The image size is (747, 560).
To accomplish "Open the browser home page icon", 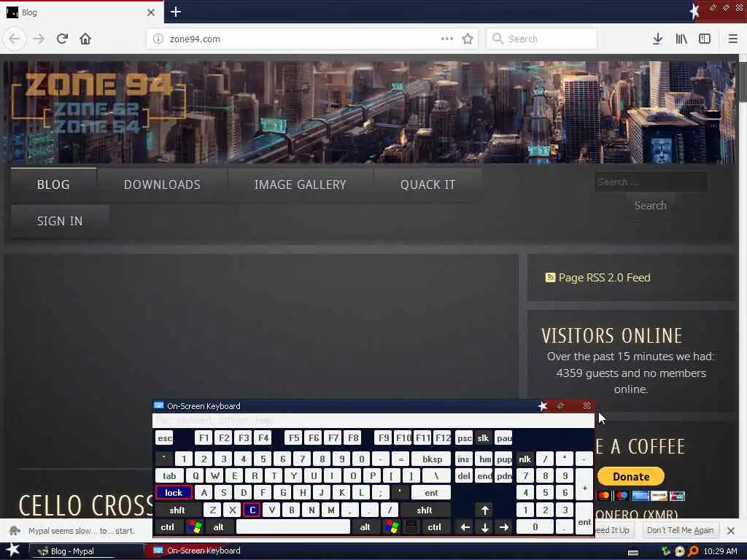I will click(85, 39).
